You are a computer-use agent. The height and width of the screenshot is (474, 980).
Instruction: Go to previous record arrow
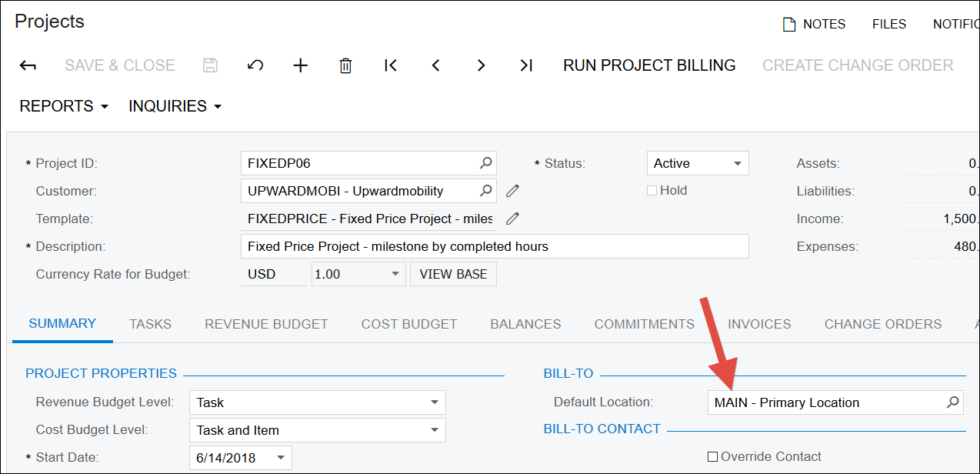coord(435,66)
